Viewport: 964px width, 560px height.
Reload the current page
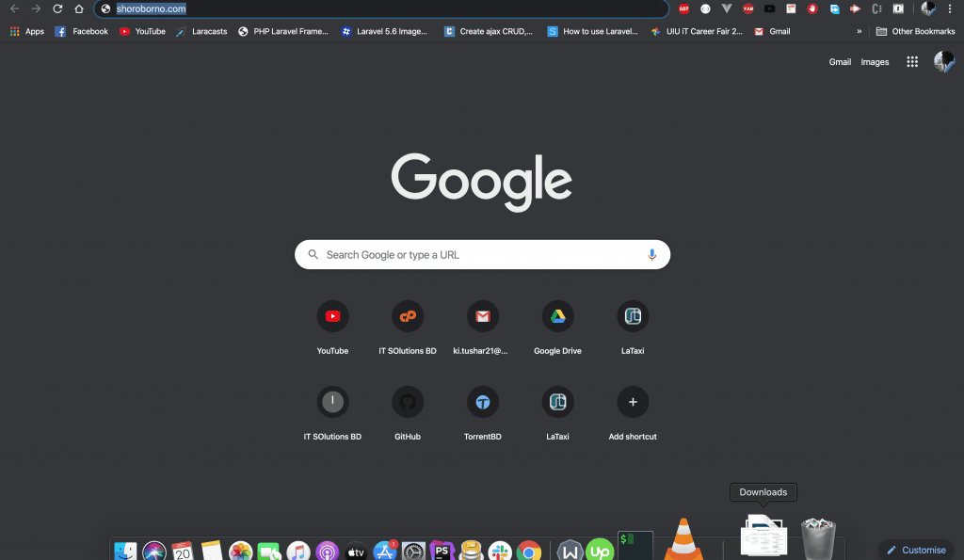pyautogui.click(x=57, y=8)
